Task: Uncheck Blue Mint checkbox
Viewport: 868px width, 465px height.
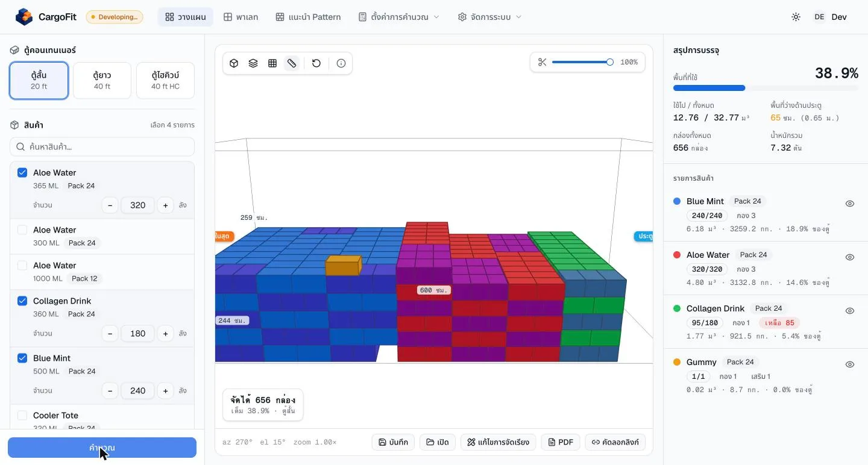Action: point(22,358)
